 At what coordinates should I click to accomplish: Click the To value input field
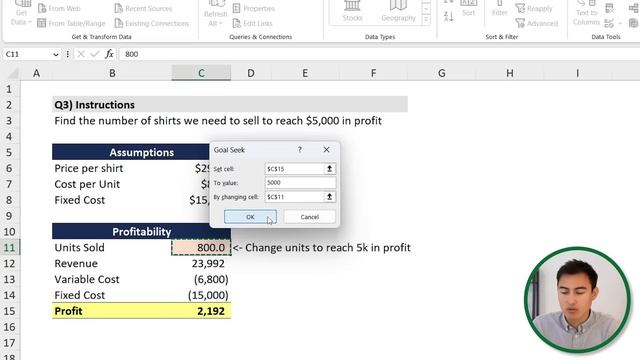[300, 182]
